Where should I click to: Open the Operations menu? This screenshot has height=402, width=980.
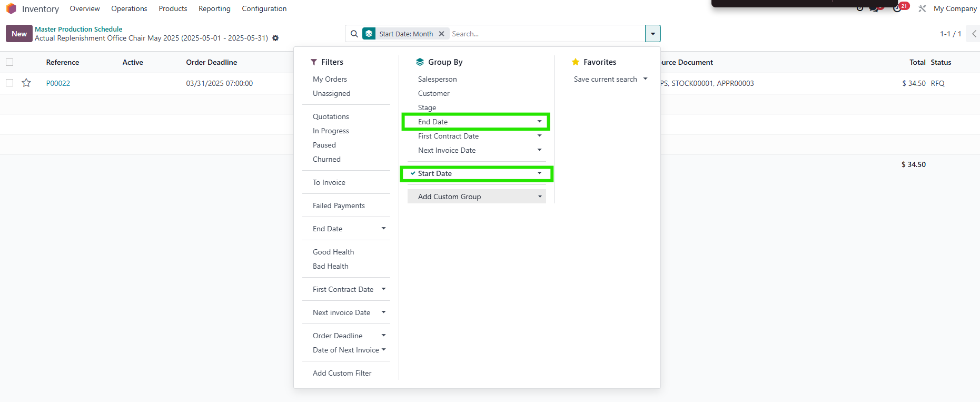click(x=129, y=9)
